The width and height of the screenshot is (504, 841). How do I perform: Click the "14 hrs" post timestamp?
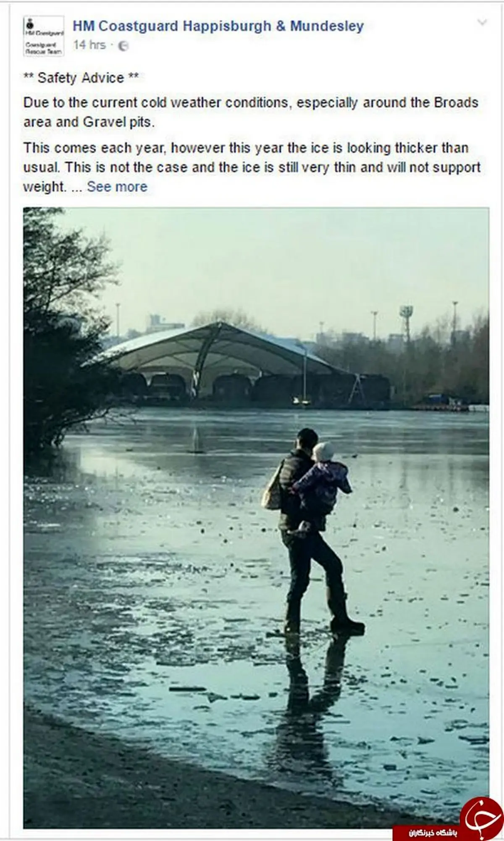pos(89,45)
